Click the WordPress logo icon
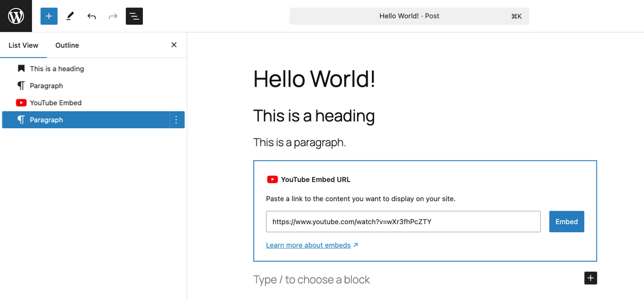644x300 pixels. click(x=16, y=16)
